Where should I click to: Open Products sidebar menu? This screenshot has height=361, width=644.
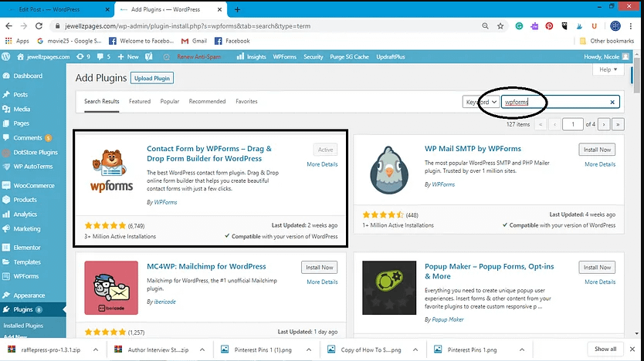pyautogui.click(x=25, y=200)
